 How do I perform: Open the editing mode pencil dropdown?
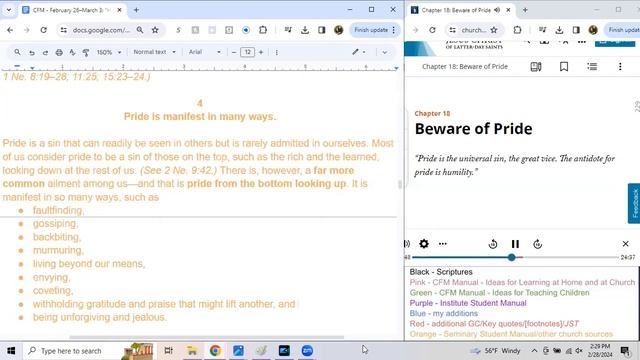[359, 52]
